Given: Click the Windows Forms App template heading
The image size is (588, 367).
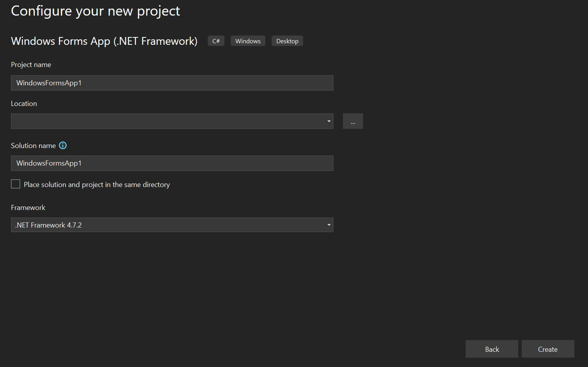Looking at the screenshot, I should point(104,41).
